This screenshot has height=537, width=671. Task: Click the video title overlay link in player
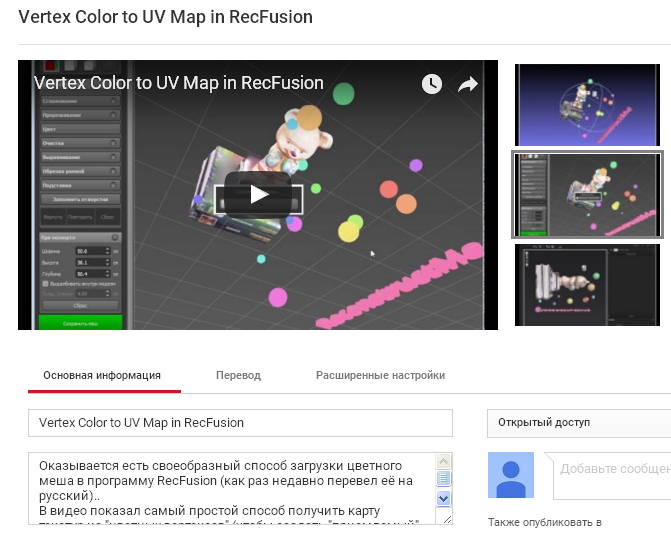(178, 83)
